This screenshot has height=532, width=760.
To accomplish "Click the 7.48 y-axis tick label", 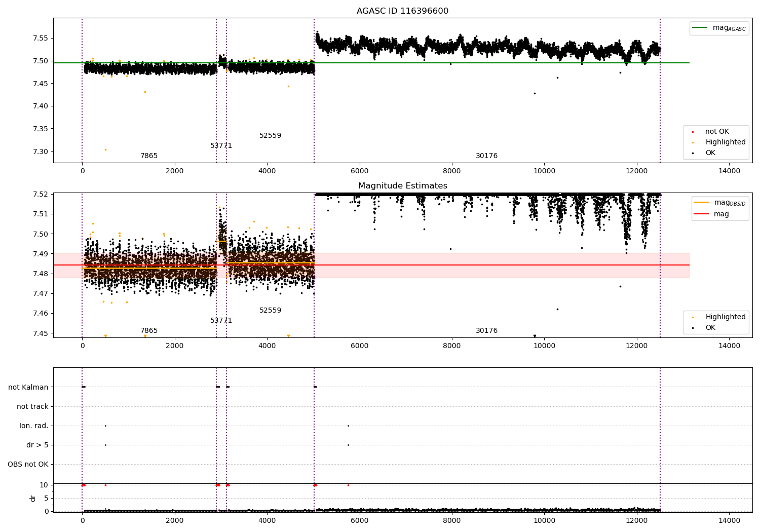I will 41,274.
